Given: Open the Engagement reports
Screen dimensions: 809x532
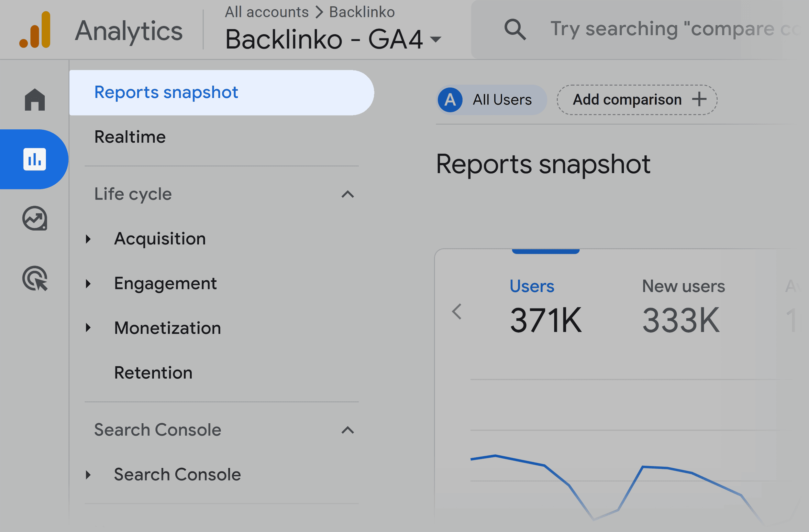Looking at the screenshot, I should [x=165, y=284].
